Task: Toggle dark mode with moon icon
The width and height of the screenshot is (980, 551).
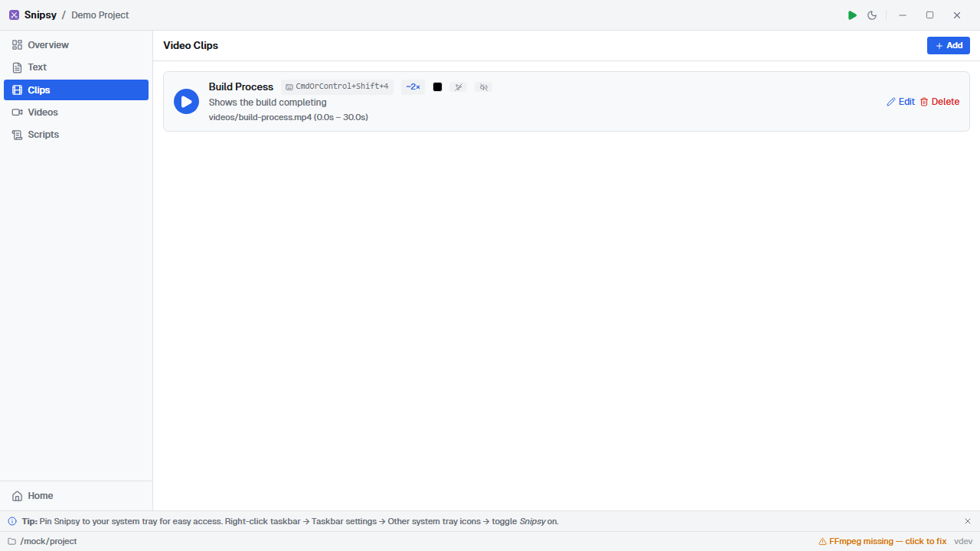Action: pos(872,15)
